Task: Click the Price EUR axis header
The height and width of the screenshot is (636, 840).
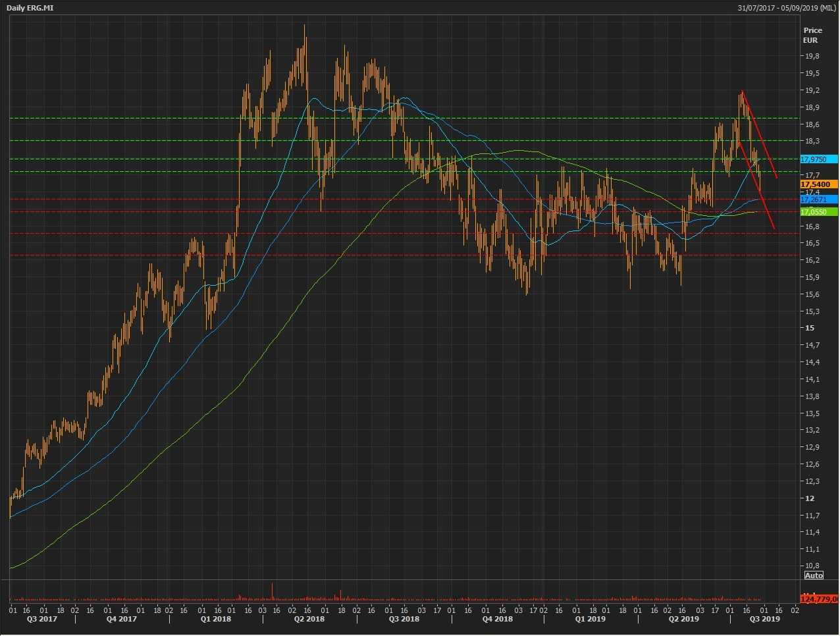Action: coord(812,35)
